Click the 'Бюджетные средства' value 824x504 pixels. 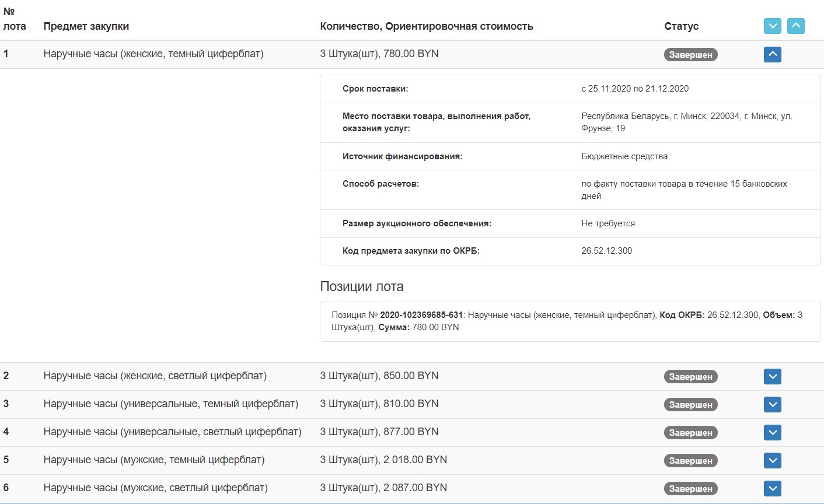(624, 156)
